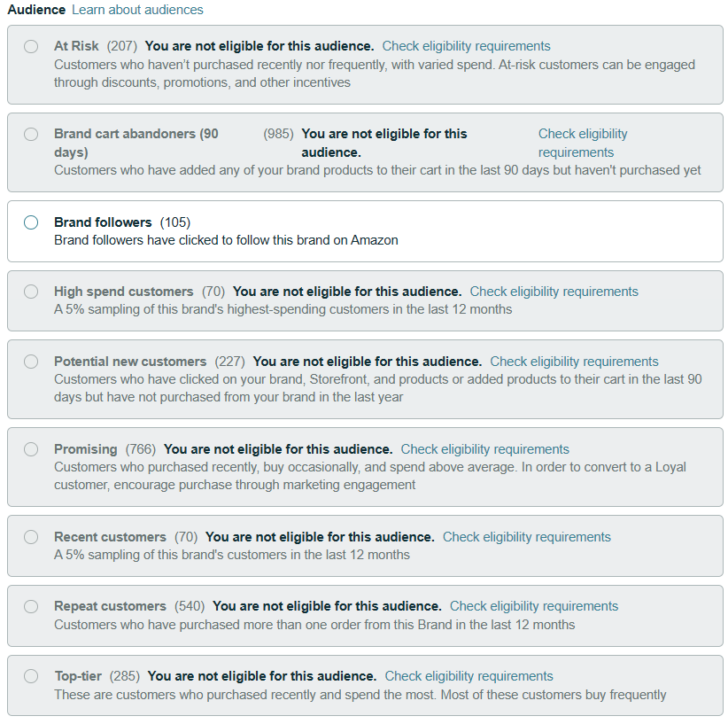Image resolution: width=728 pixels, height=724 pixels.
Task: Select the Promising audience radio button
Action: [x=31, y=449]
